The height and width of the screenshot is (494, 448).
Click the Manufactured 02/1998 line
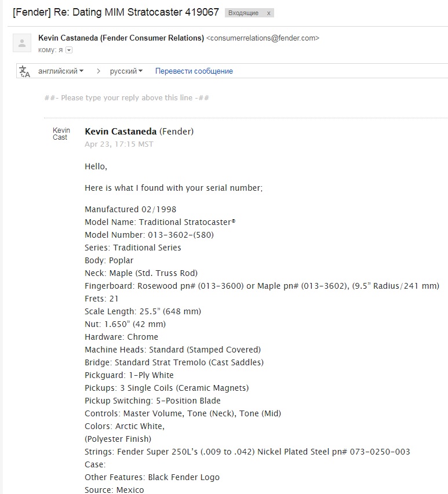click(x=130, y=209)
